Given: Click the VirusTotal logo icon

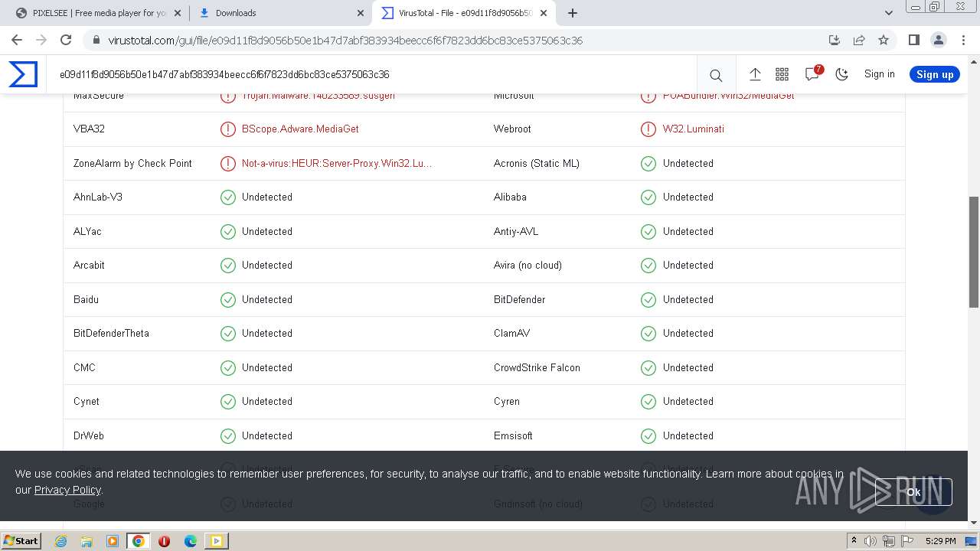Looking at the screenshot, I should [x=23, y=74].
